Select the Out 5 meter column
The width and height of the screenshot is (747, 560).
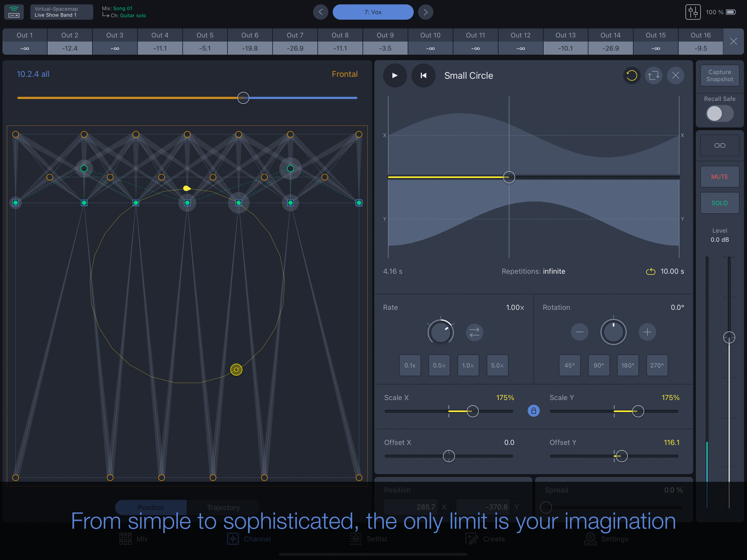(205, 42)
